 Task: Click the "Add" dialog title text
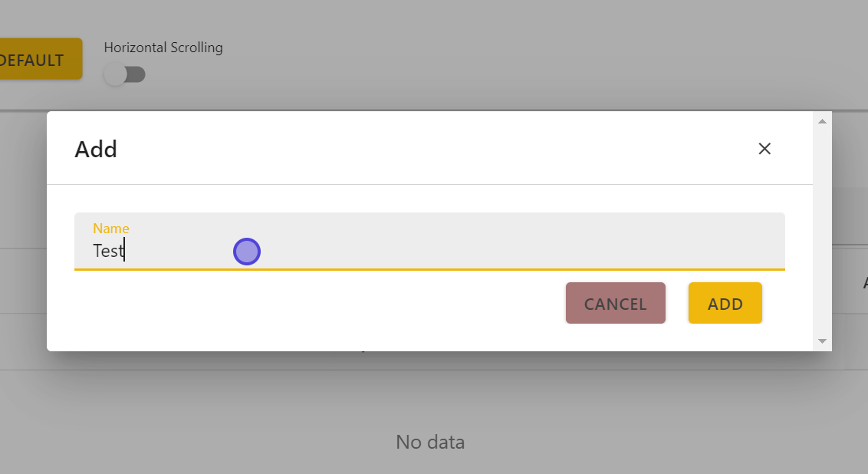(96, 149)
